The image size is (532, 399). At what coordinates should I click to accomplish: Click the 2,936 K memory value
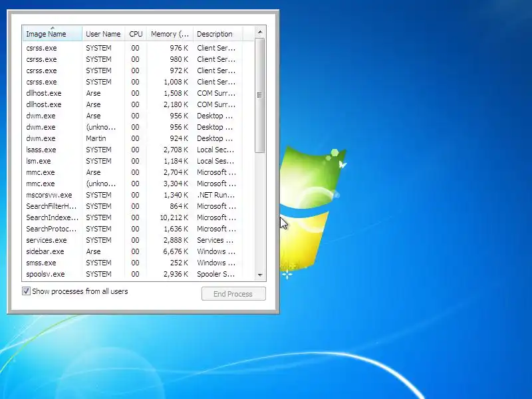[x=176, y=274]
